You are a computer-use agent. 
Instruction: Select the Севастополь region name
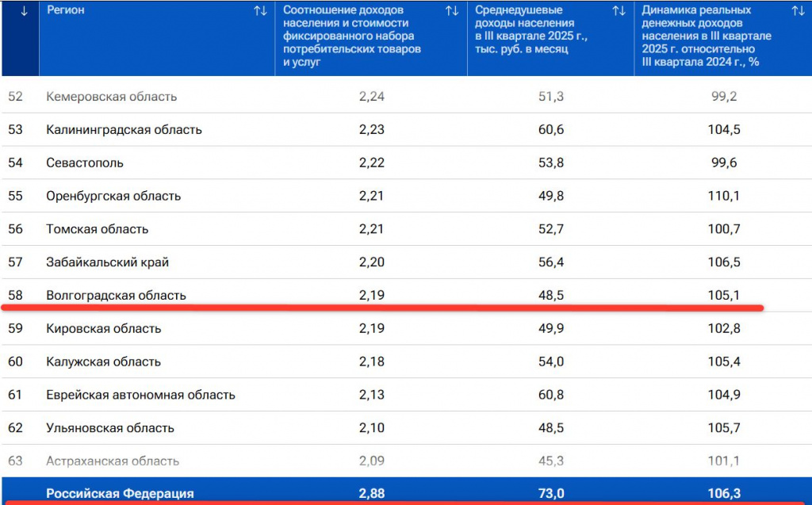tap(85, 163)
